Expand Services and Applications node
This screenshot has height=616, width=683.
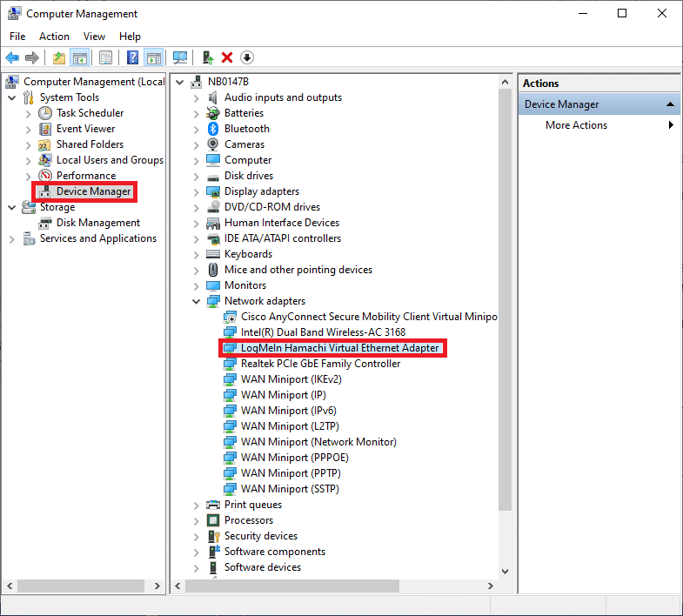coord(12,238)
